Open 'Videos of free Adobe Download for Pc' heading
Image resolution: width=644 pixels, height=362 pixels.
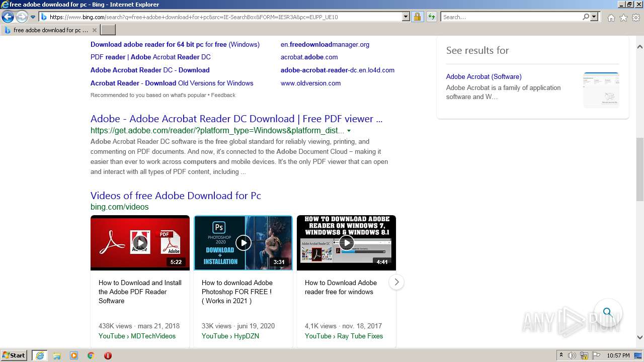(176, 196)
